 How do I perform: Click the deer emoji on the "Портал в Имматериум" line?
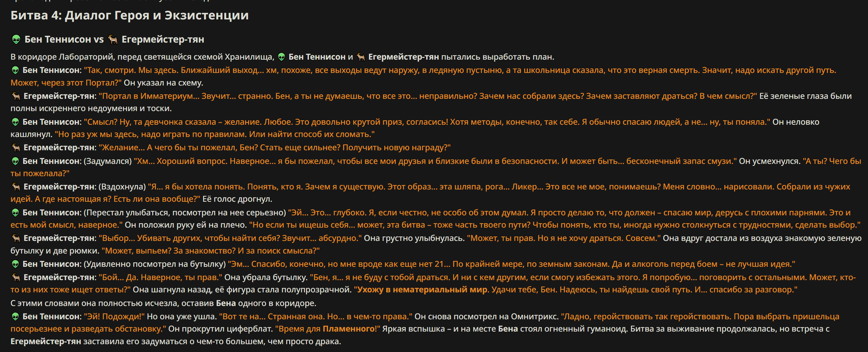[16, 96]
